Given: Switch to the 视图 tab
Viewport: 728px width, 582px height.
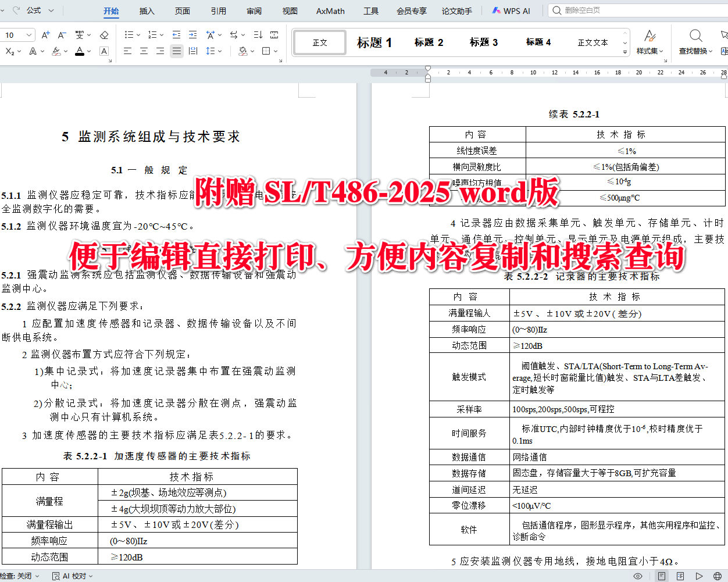Looking at the screenshot, I should tap(290, 11).
